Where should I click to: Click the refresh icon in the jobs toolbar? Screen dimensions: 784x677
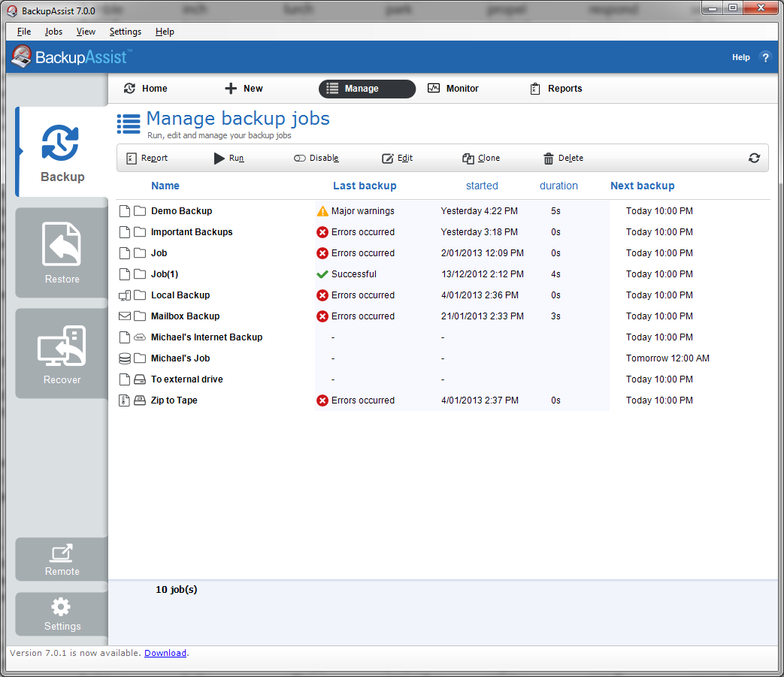(754, 158)
